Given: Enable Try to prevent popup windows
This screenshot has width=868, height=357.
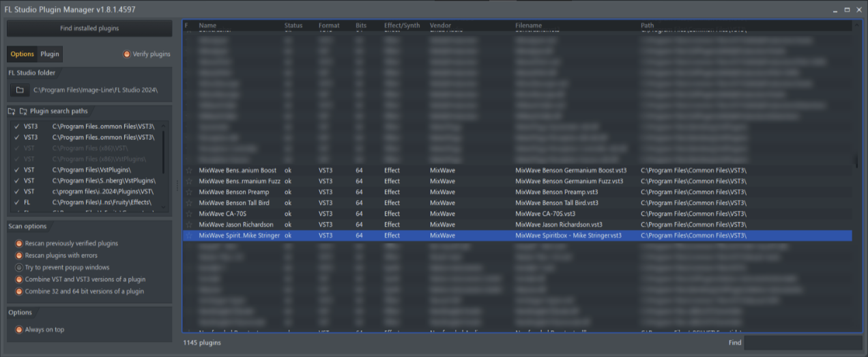Looking at the screenshot, I should 19,268.
